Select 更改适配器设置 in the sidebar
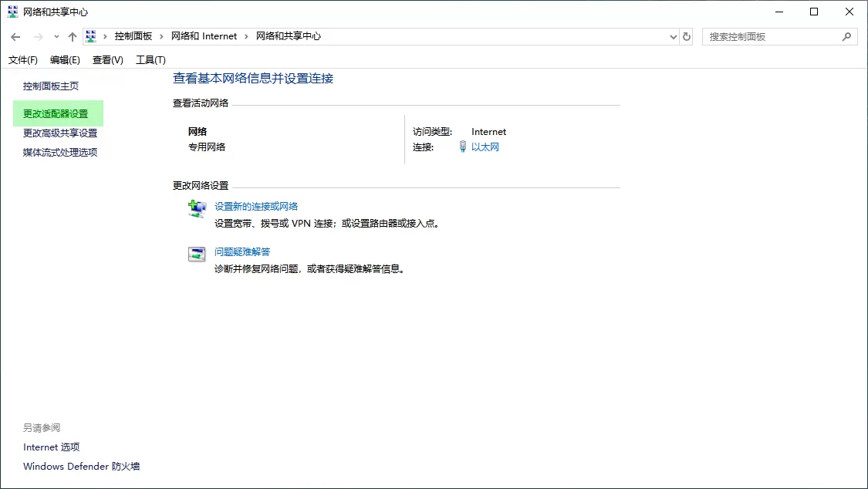 [x=56, y=113]
